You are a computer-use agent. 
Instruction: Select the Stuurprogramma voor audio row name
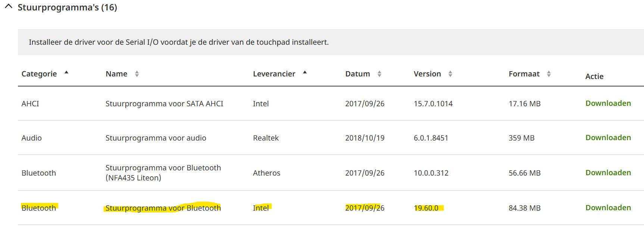coord(156,138)
